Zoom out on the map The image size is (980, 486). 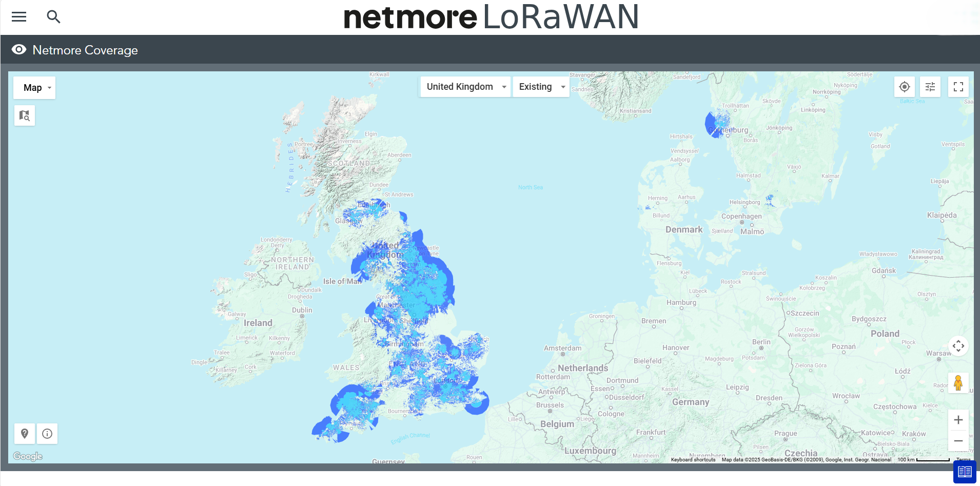958,441
